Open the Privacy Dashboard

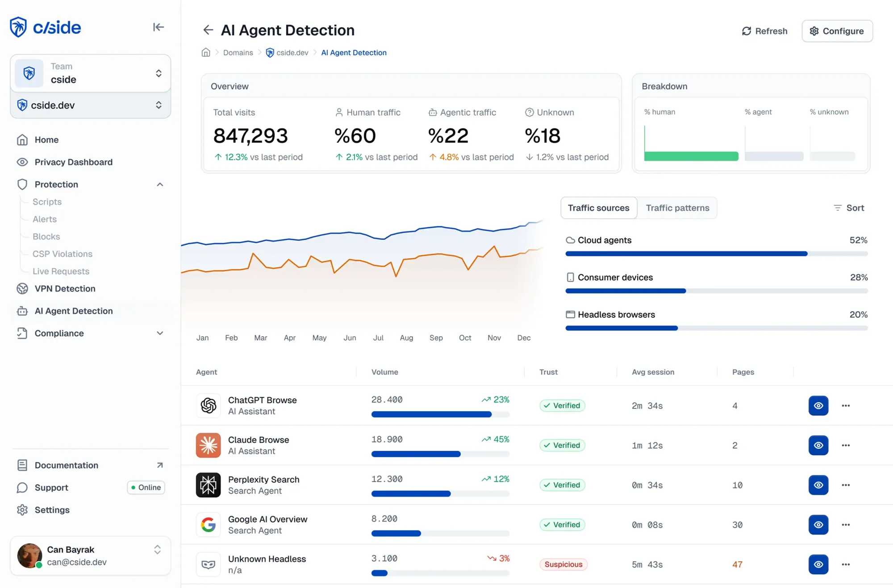tap(73, 162)
